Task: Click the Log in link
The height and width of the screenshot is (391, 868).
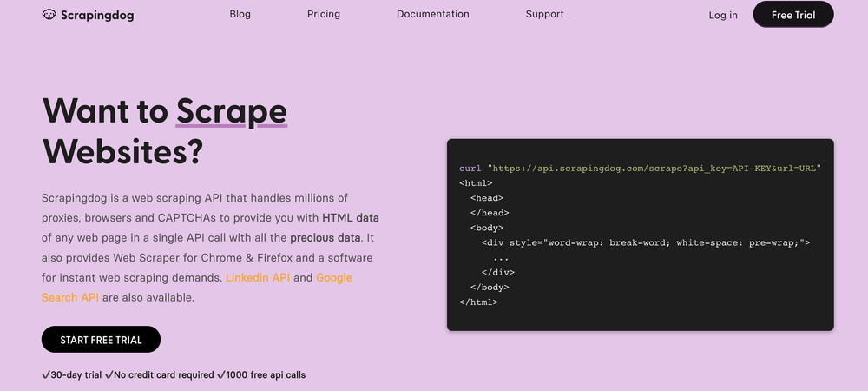Action: [723, 15]
